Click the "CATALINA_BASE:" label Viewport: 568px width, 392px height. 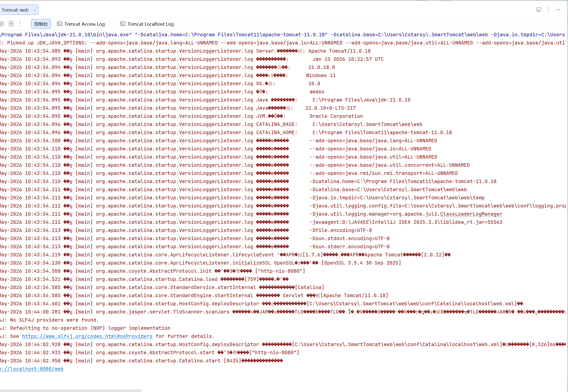(x=277, y=124)
